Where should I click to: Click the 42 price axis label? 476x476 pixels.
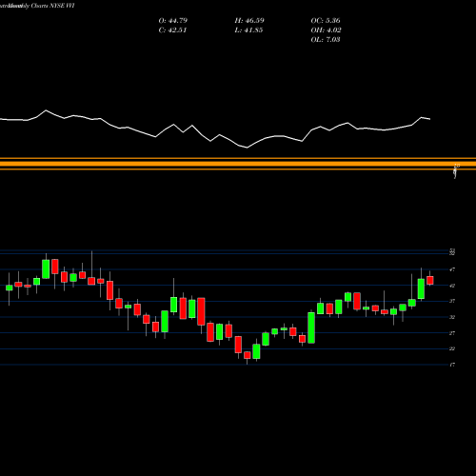click(452, 286)
